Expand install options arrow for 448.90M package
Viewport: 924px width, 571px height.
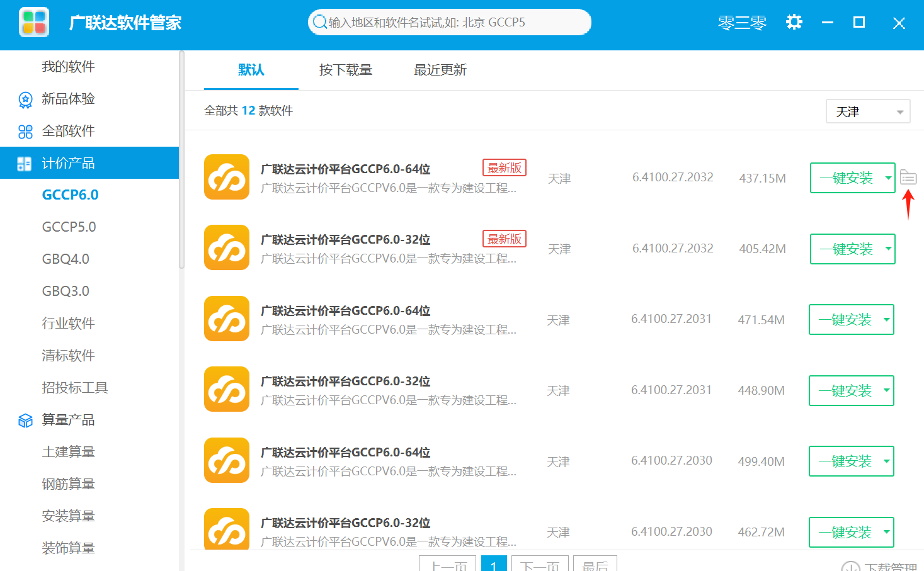(x=887, y=390)
